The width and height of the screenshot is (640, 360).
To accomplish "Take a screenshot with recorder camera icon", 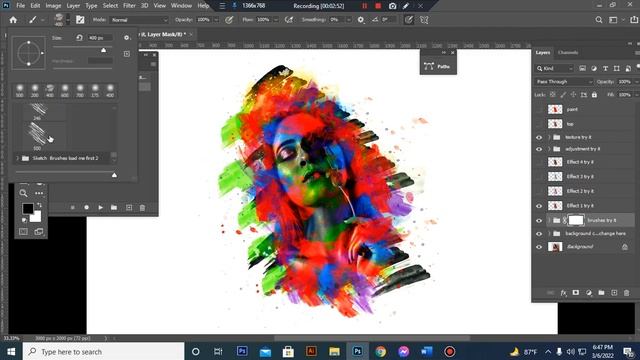I will pos(392,6).
